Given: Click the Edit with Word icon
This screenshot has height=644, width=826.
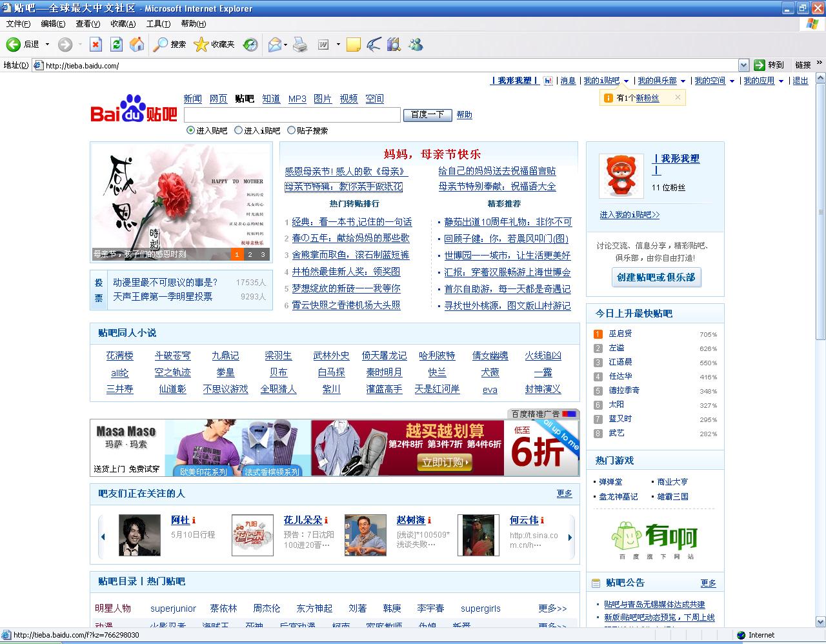Looking at the screenshot, I should coord(323,45).
